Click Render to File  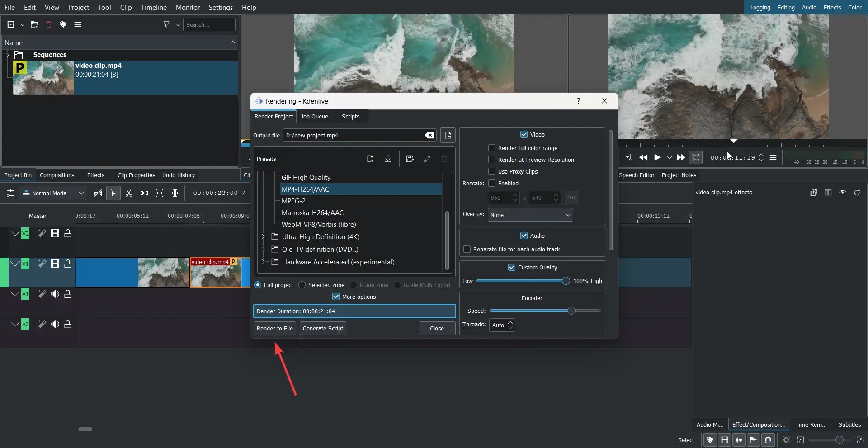(274, 328)
